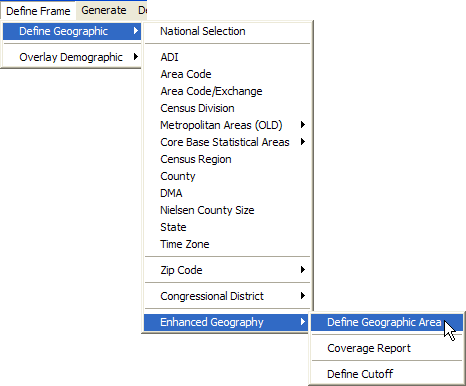The image size is (466, 386).
Task: Choose Define Cutoff
Action: (x=387, y=374)
